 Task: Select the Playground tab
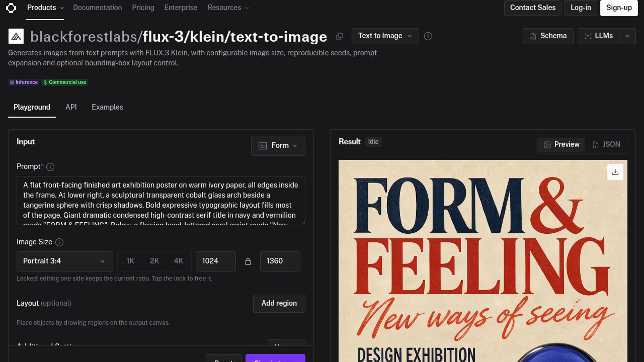(32, 107)
